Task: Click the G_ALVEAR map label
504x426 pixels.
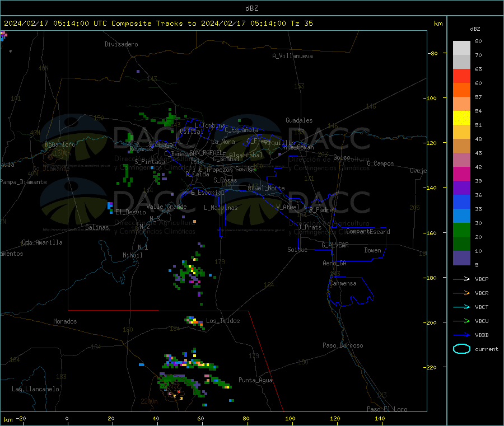Action: tap(335, 245)
